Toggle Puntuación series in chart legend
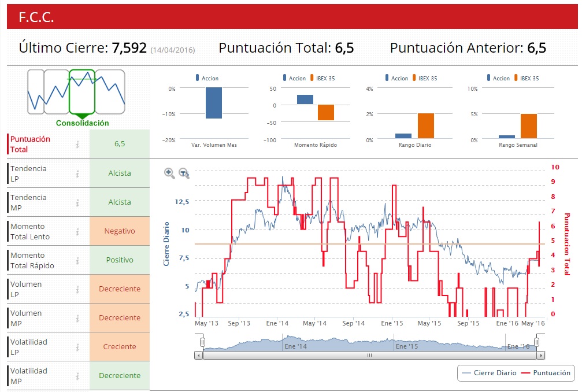This screenshot has height=392, width=582. 546,373
